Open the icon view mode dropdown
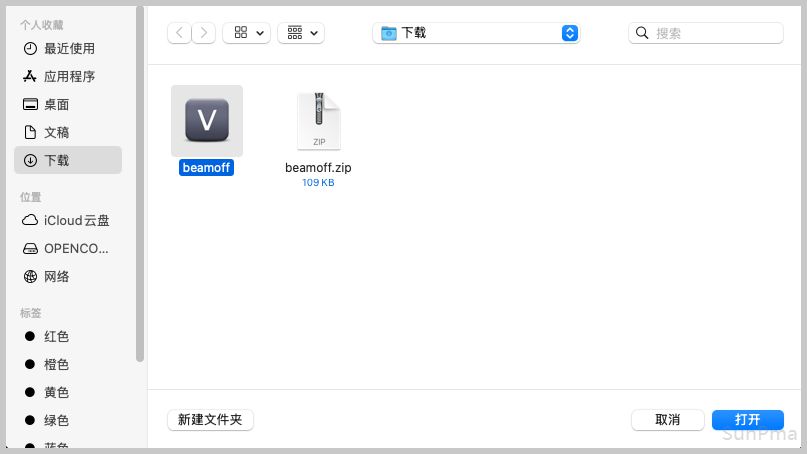 coord(247,33)
